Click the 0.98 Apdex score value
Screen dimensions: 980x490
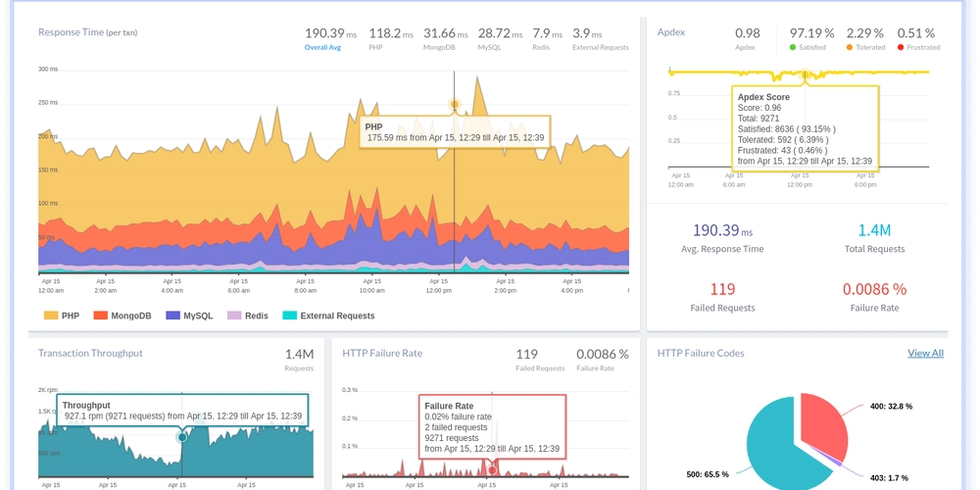(x=748, y=33)
